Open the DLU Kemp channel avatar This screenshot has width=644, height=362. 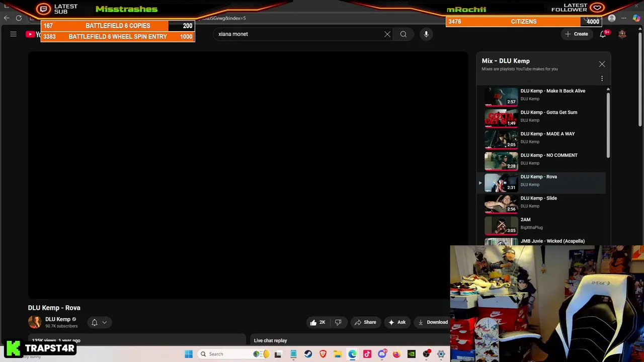coord(35,322)
